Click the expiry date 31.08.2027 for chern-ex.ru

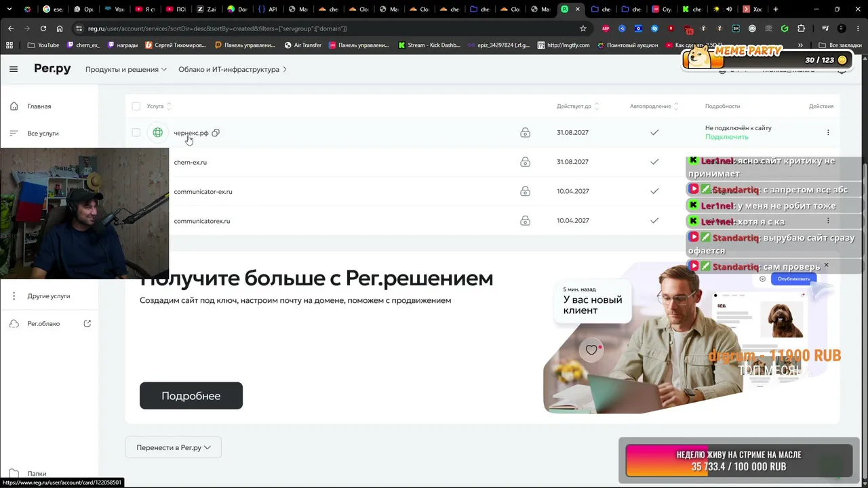coord(572,162)
